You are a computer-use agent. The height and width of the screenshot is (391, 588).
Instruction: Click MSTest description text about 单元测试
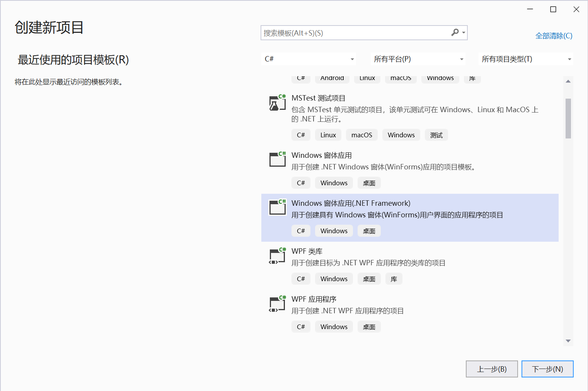pos(415,114)
